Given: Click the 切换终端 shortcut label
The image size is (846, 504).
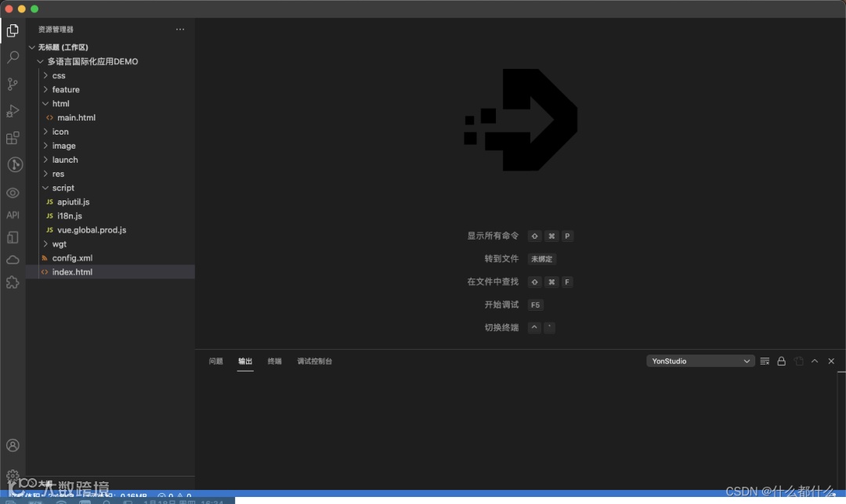Looking at the screenshot, I should tap(501, 327).
